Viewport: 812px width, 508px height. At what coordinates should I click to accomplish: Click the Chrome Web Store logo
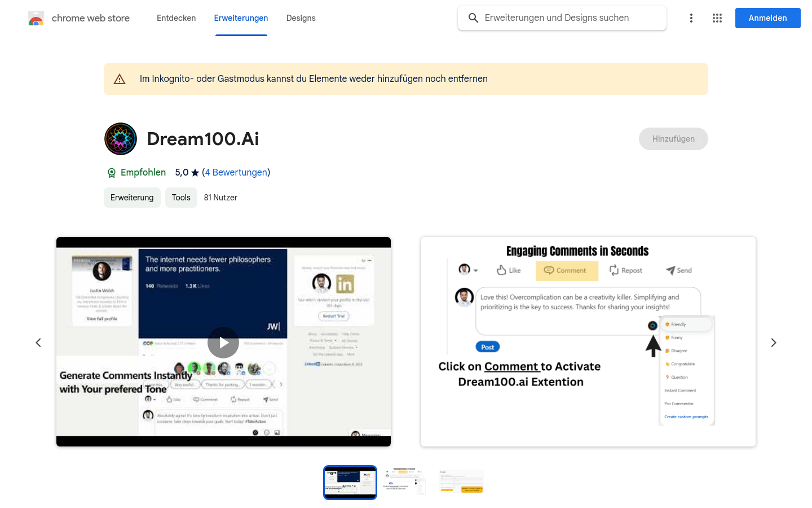coord(36,18)
